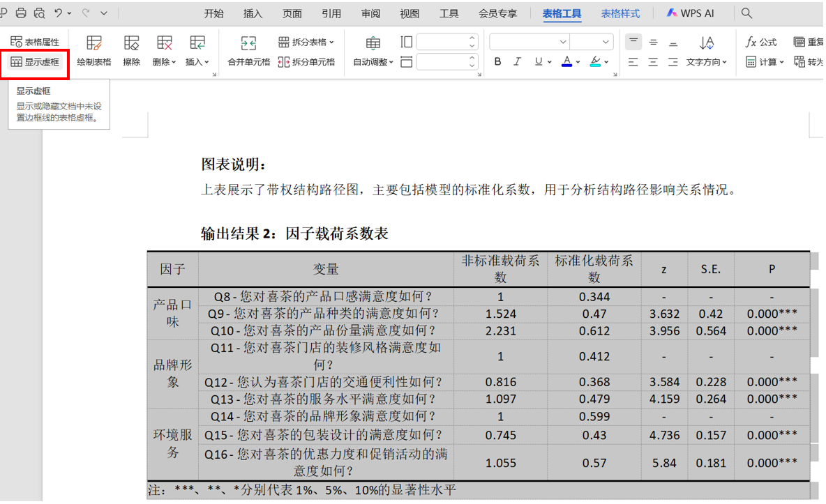Open the quick access customize chevron
The width and height of the screenshot is (826, 504).
[104, 14]
